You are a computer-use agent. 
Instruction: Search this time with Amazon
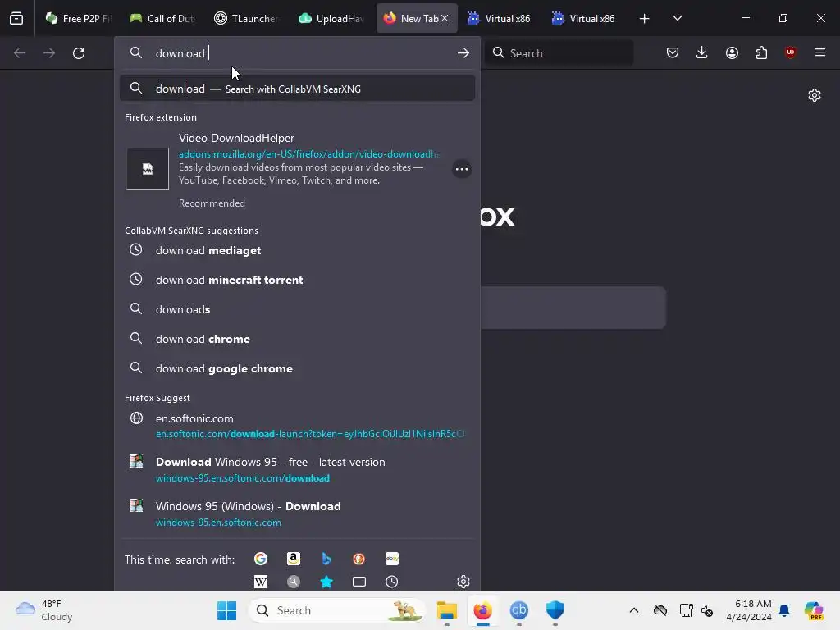(x=294, y=559)
